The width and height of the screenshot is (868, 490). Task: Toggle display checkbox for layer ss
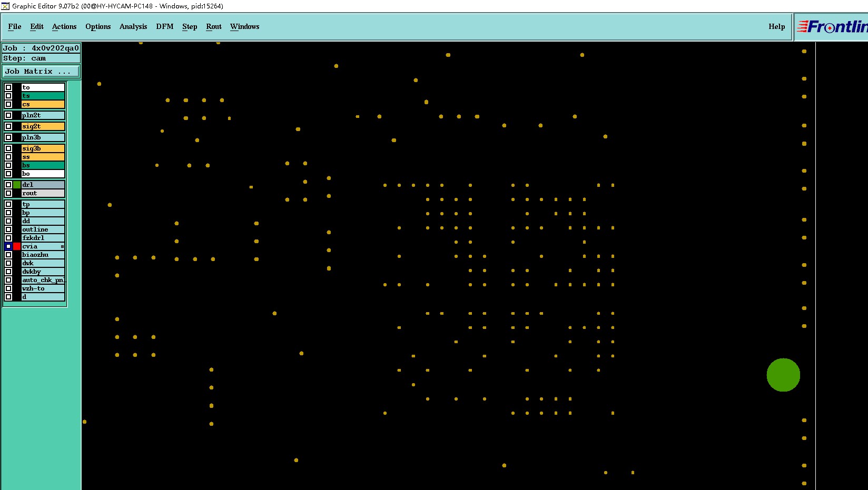(8, 157)
